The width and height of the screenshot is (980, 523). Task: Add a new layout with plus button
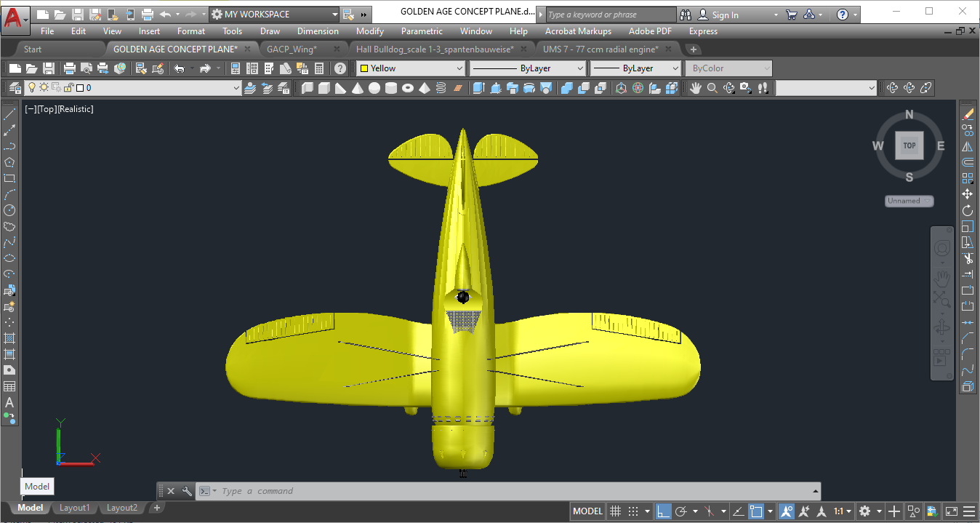pyautogui.click(x=156, y=508)
